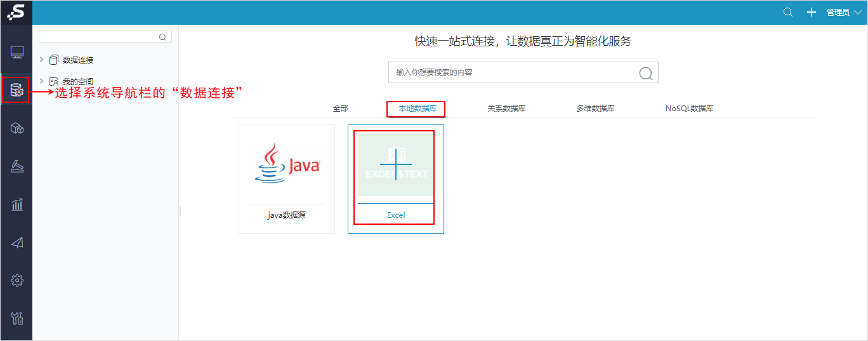Select the NoSQL数据库 tab
This screenshot has width=868, height=341.
690,109
